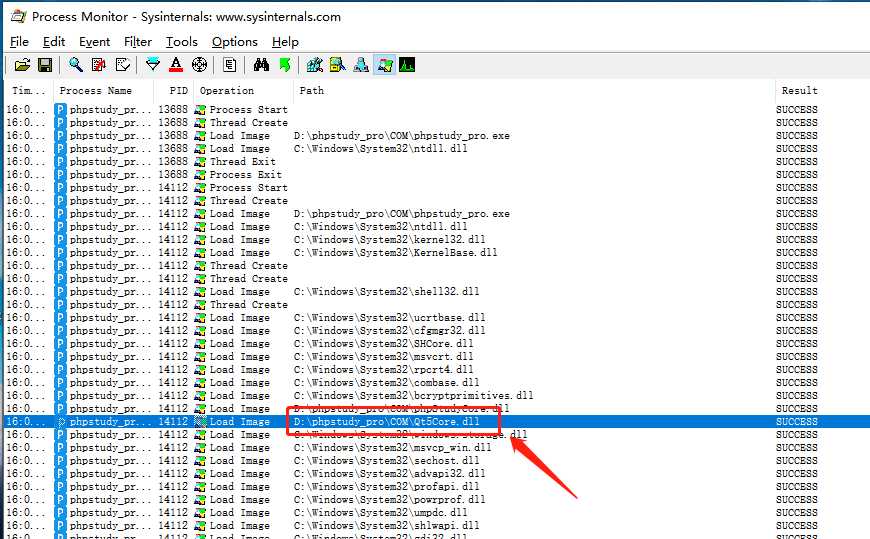
Task: Click the profapi.dll path entry
Action: [x=387, y=487]
